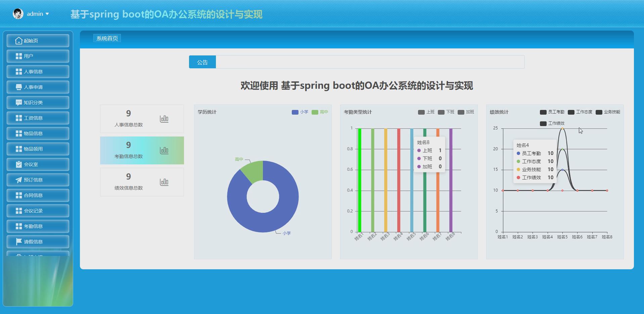Open the 起始页 menu item

[38, 41]
